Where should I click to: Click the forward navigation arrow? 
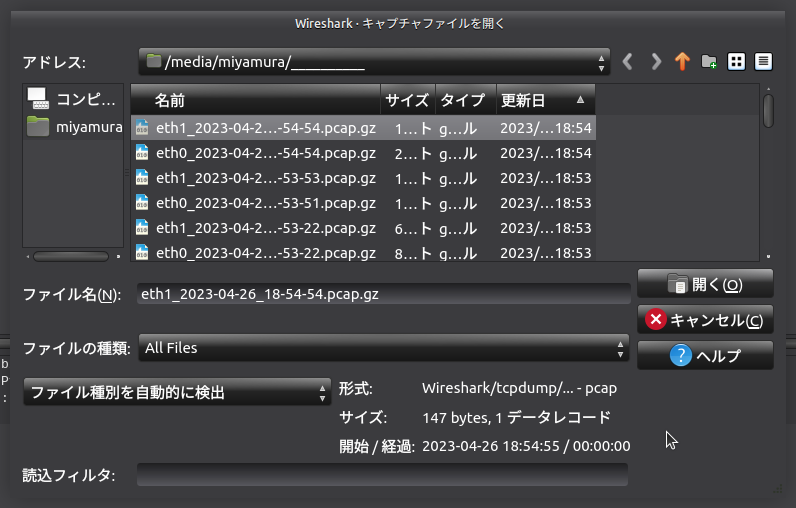click(x=656, y=62)
